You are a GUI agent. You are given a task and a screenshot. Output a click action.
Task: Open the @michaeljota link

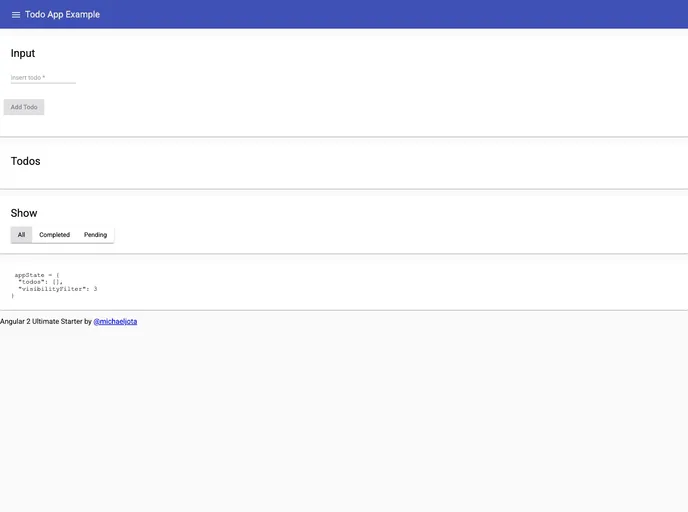tap(115, 322)
